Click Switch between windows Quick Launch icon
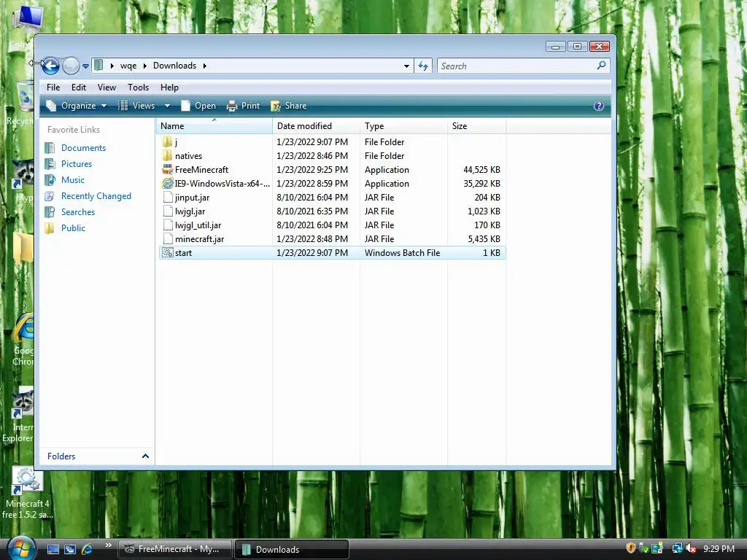747x560 pixels. [x=70, y=549]
